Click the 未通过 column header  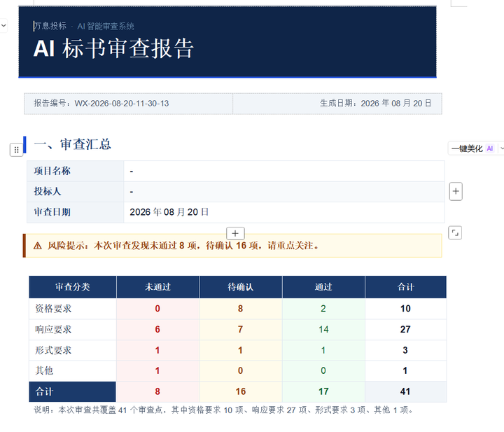coord(157,287)
